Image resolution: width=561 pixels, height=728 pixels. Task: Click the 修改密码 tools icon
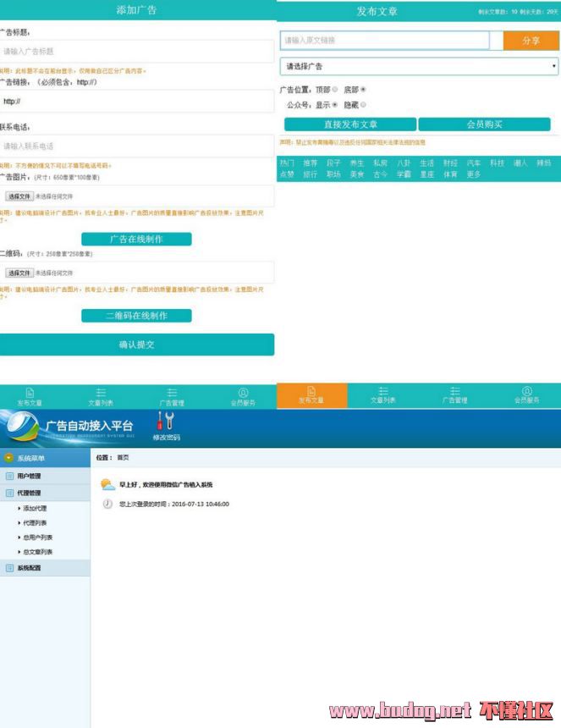point(166,421)
